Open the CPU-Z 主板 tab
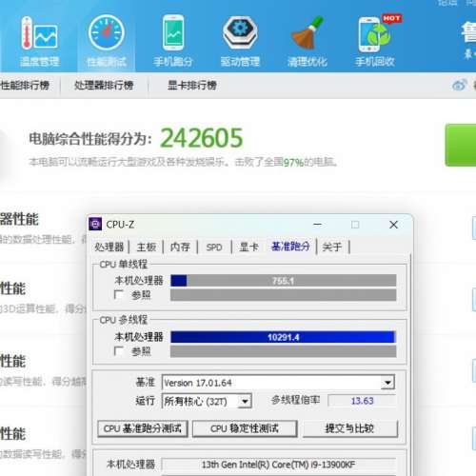This screenshot has height=476, width=476. click(147, 247)
